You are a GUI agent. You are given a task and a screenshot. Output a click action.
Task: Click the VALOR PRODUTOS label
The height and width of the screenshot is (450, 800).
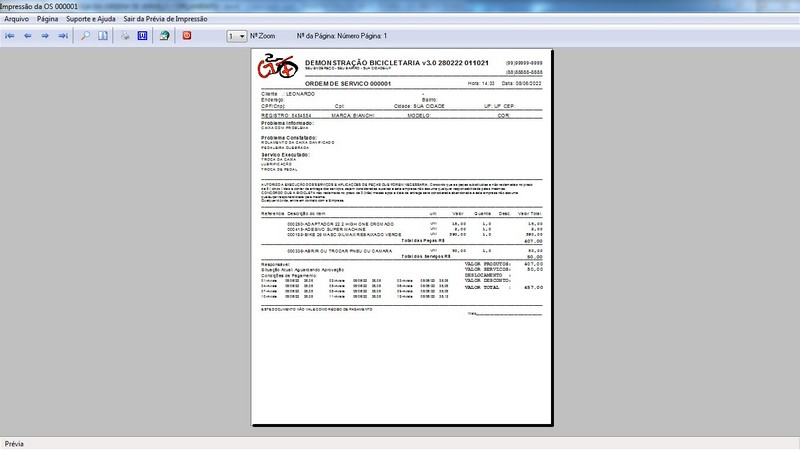(487, 264)
